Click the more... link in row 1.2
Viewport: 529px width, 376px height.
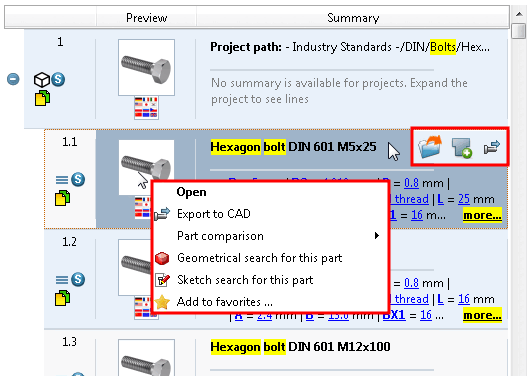point(482,315)
